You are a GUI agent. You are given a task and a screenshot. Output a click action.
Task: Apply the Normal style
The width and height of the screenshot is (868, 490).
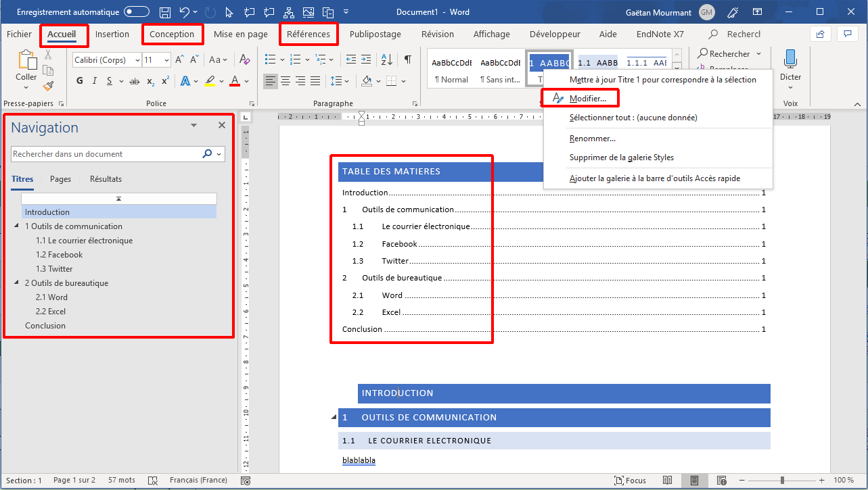click(451, 70)
